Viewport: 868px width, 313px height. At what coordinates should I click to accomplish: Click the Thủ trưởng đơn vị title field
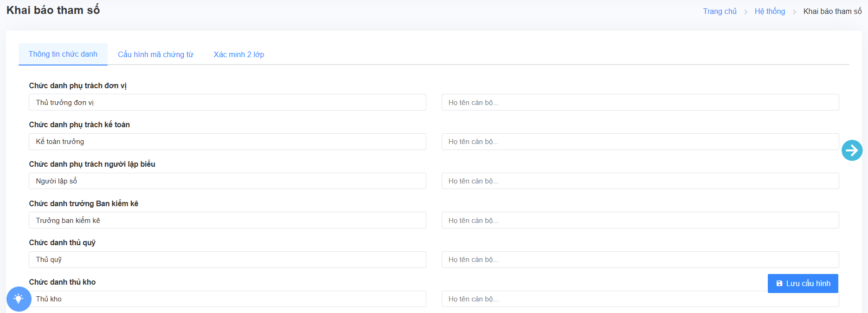point(227,102)
